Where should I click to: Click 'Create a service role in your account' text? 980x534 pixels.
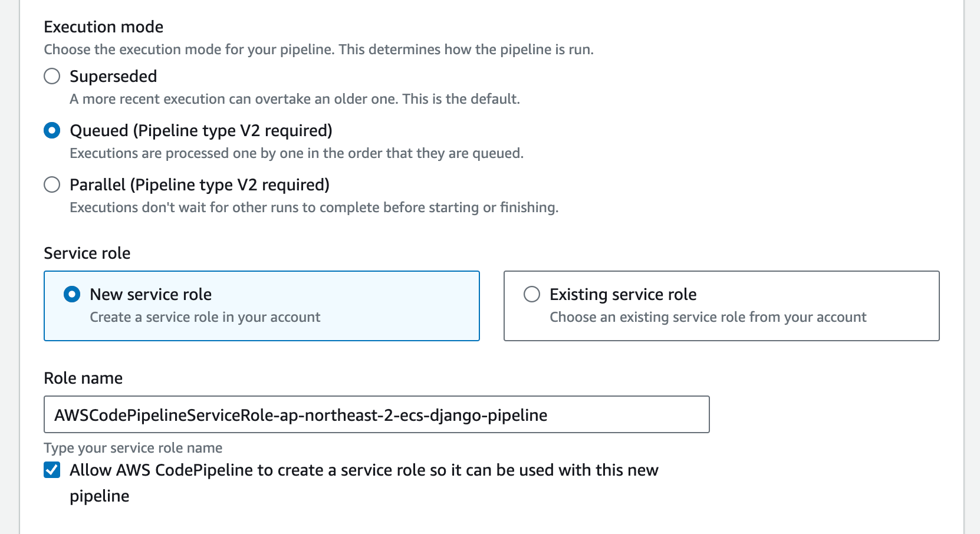205,317
